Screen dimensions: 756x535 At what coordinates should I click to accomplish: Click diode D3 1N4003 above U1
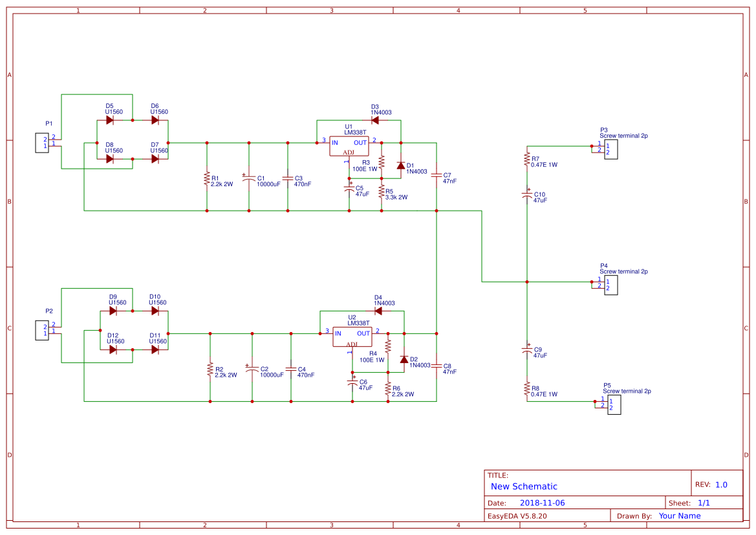point(375,120)
